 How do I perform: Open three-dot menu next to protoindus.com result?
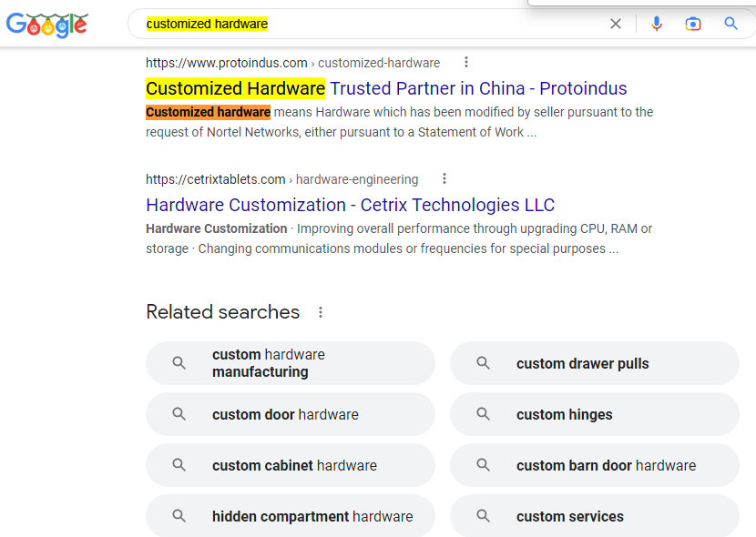pos(465,62)
